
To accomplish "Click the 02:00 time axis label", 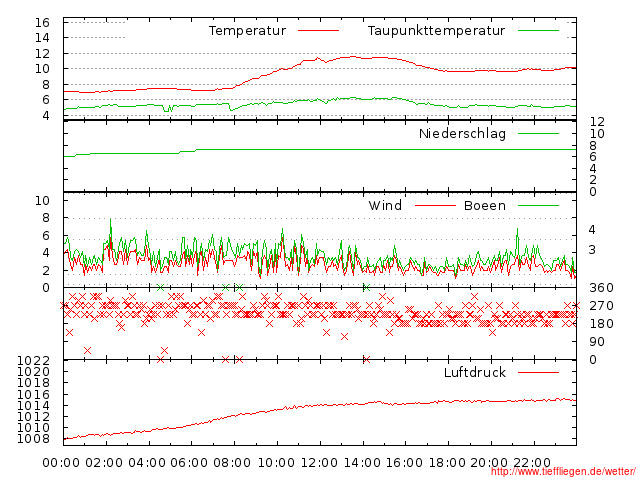I will coord(104,463).
